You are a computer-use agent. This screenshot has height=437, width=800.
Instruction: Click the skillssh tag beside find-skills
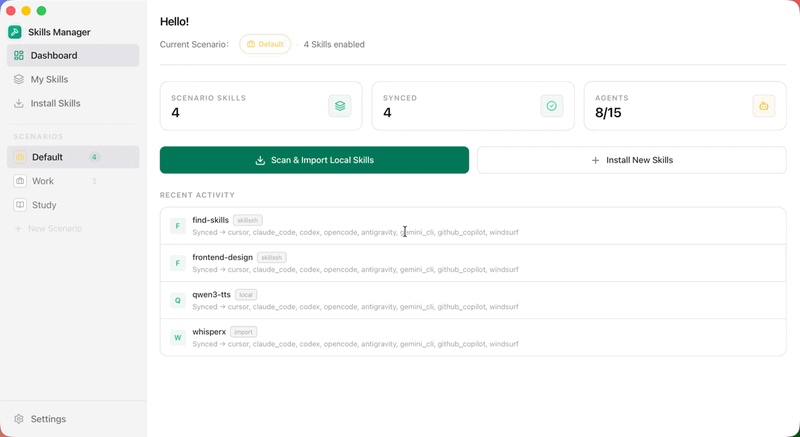[x=248, y=220]
